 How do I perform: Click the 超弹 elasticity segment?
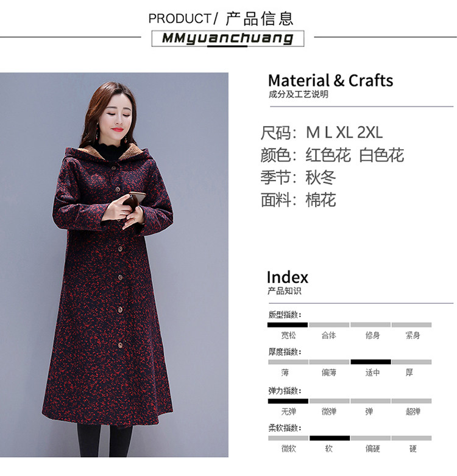coord(412,401)
